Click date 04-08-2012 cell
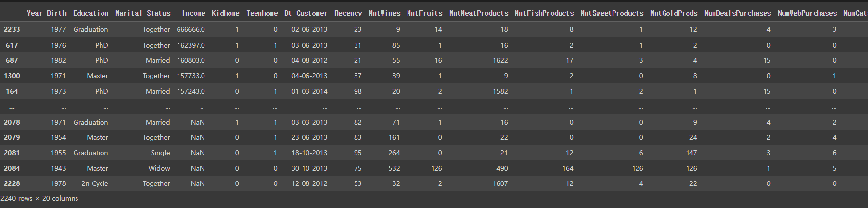This screenshot has width=868, height=208. [x=309, y=60]
